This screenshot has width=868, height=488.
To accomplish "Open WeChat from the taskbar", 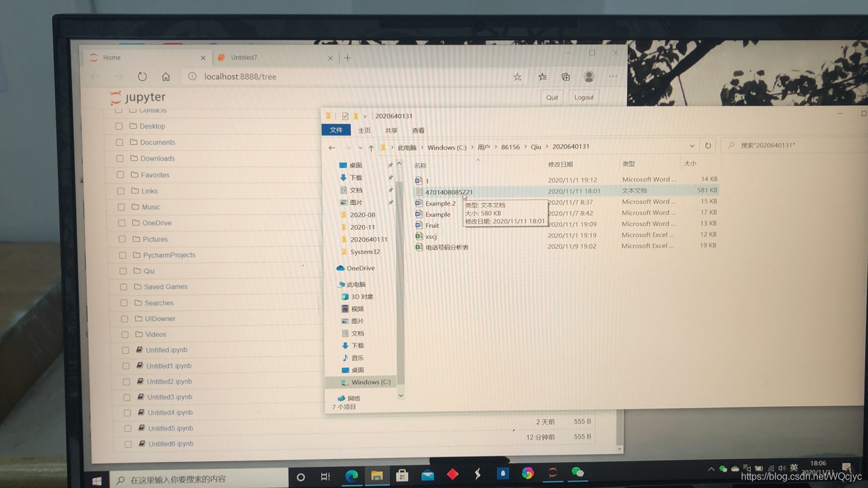I will pyautogui.click(x=577, y=472).
